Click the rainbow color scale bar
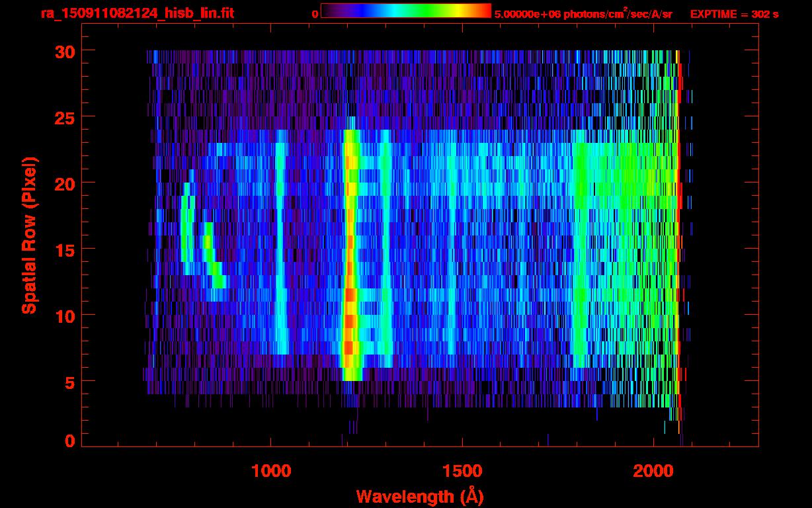The height and width of the screenshot is (508, 812). tap(406, 11)
